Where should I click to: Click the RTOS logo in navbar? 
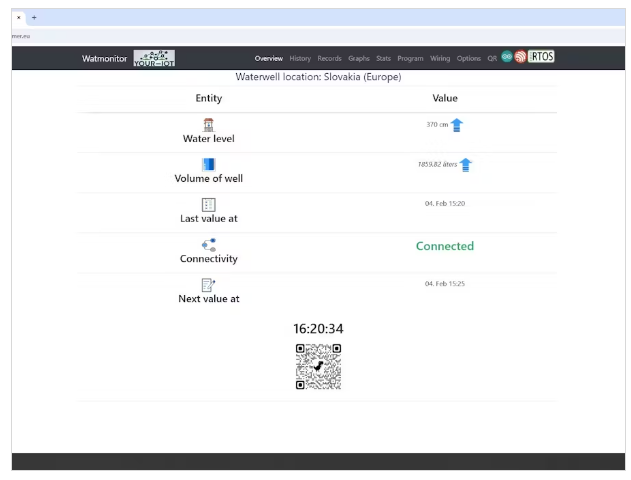click(541, 57)
